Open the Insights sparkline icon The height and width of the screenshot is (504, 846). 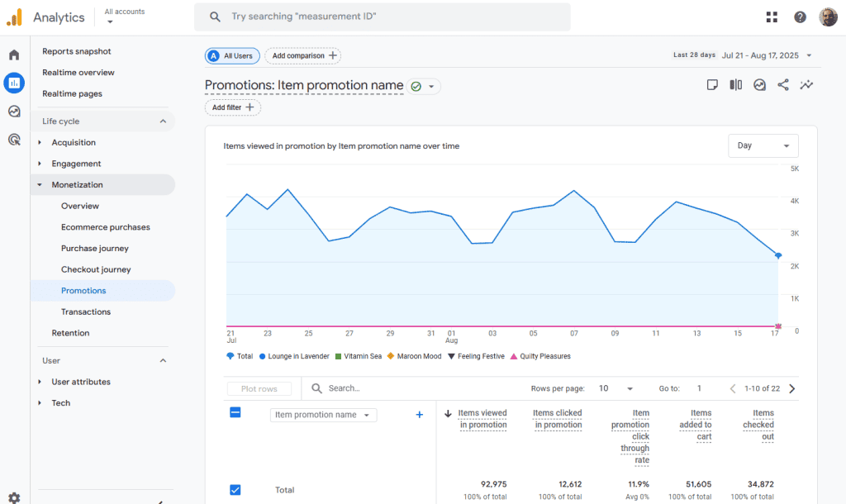click(806, 85)
